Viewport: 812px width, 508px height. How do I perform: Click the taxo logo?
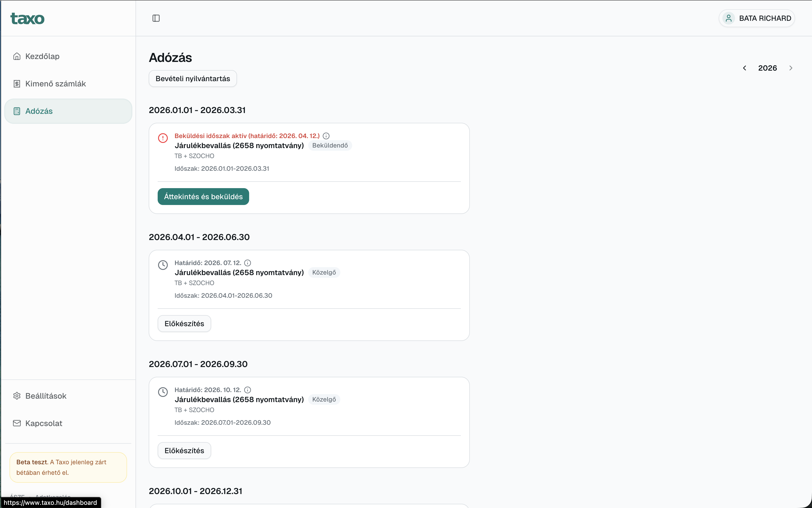(28, 18)
